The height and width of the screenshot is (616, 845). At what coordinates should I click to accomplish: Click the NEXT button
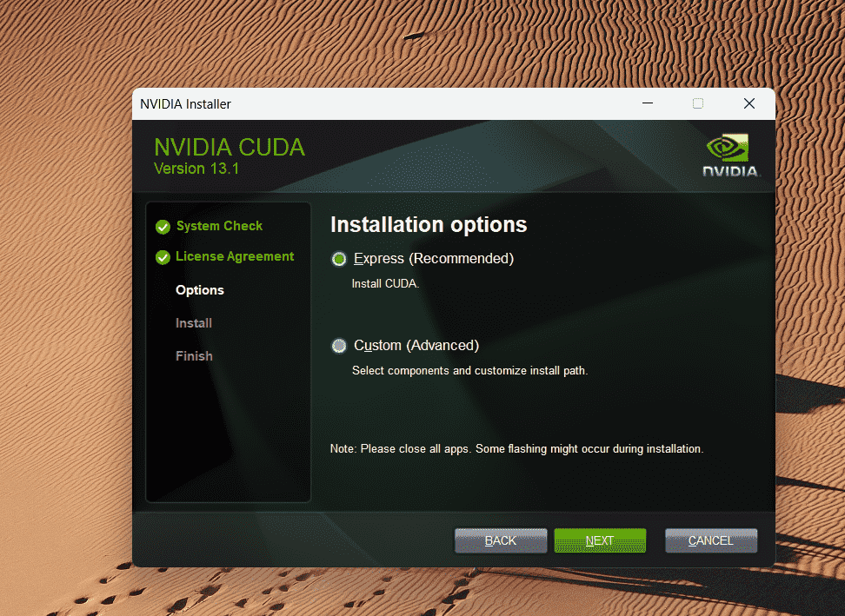600,540
